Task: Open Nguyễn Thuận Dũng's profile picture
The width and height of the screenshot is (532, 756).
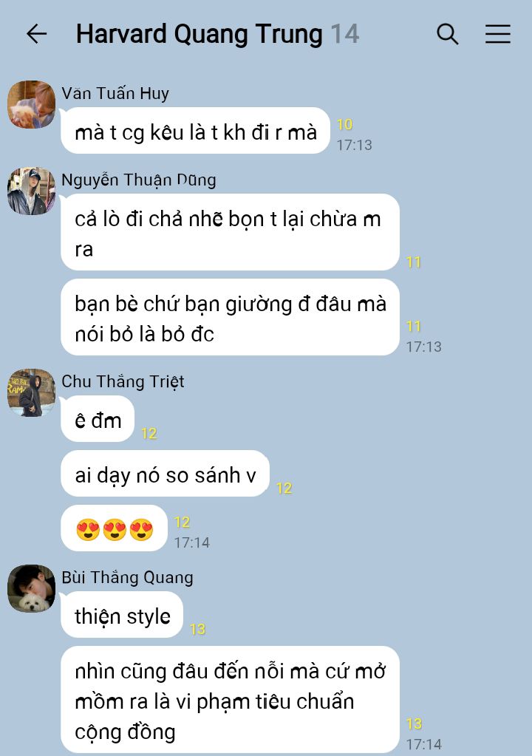Action: (31, 191)
